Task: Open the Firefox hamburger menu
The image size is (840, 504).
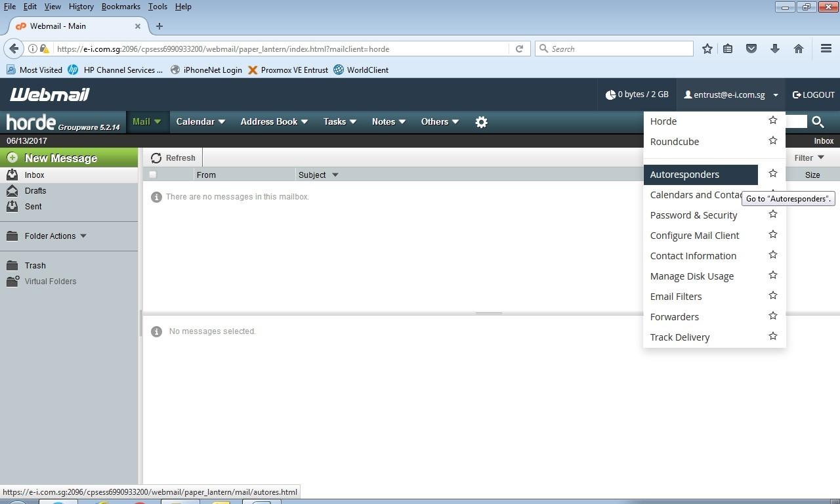Action: point(826,49)
